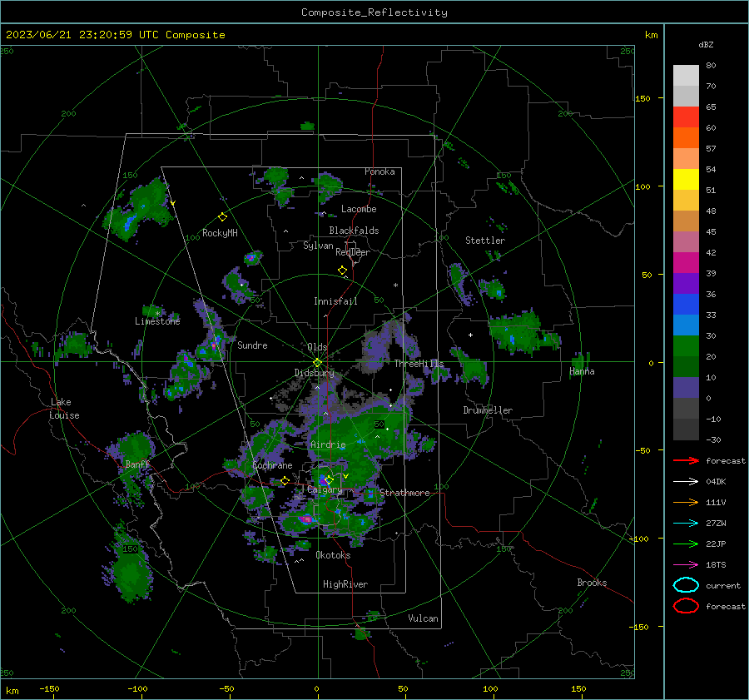Viewport: 749px width, 700px height.
Task: Select the top light gray 70-80 swatch
Action: click(x=686, y=76)
